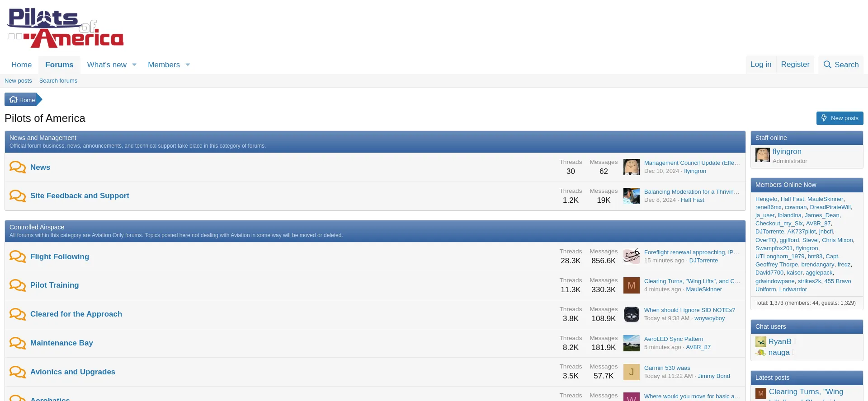Click Members Online Now heading

coord(786,185)
